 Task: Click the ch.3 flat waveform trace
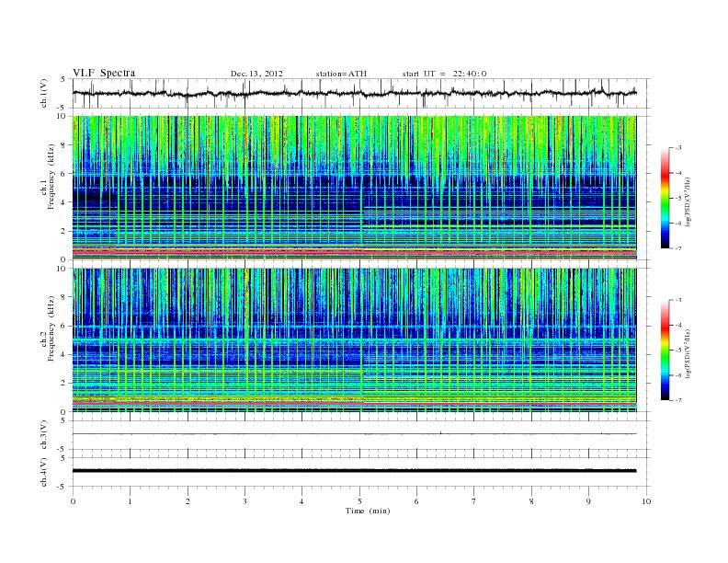(x=354, y=434)
